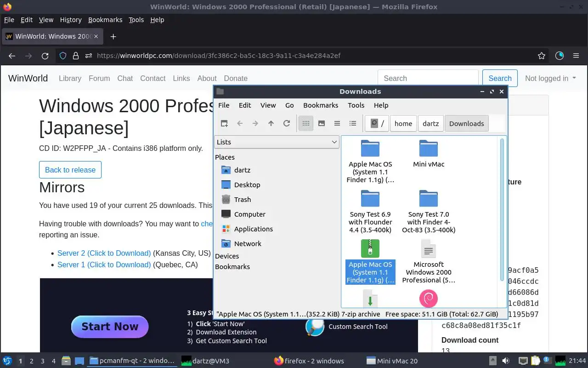588x368 pixels.
Task: Open the side pane 'Lists' dropdown
Action: (277, 142)
